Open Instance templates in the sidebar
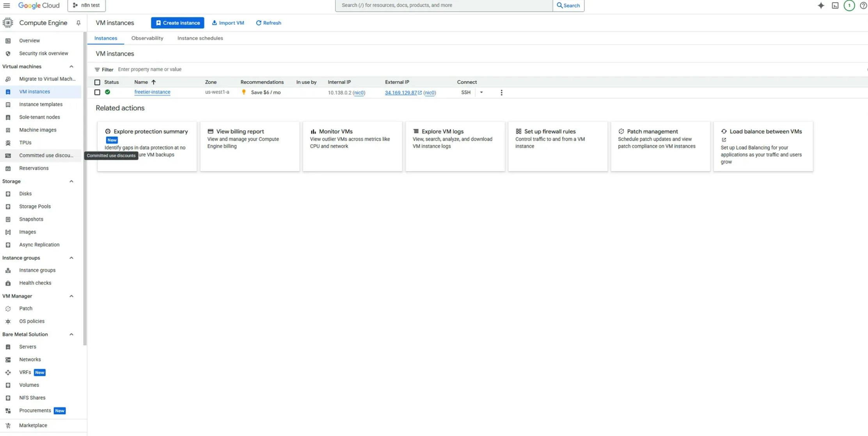 pyautogui.click(x=41, y=105)
